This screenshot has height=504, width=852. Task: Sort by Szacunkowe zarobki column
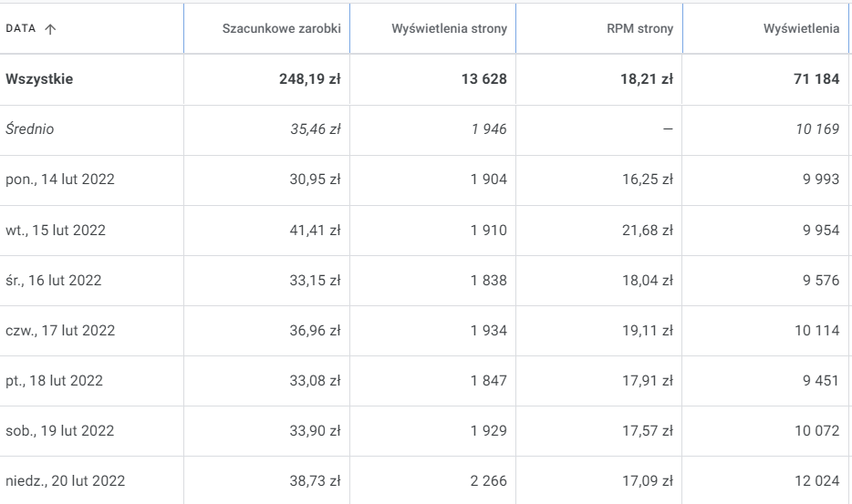click(281, 28)
